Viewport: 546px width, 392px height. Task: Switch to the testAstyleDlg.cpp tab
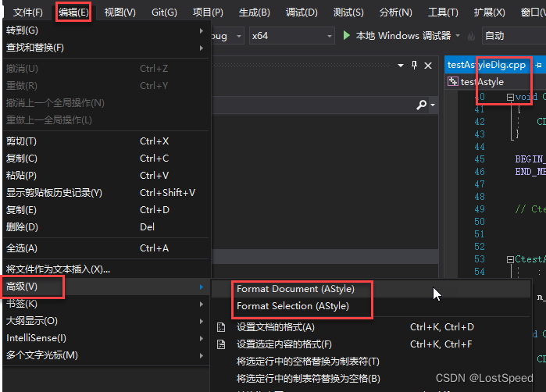(x=487, y=65)
